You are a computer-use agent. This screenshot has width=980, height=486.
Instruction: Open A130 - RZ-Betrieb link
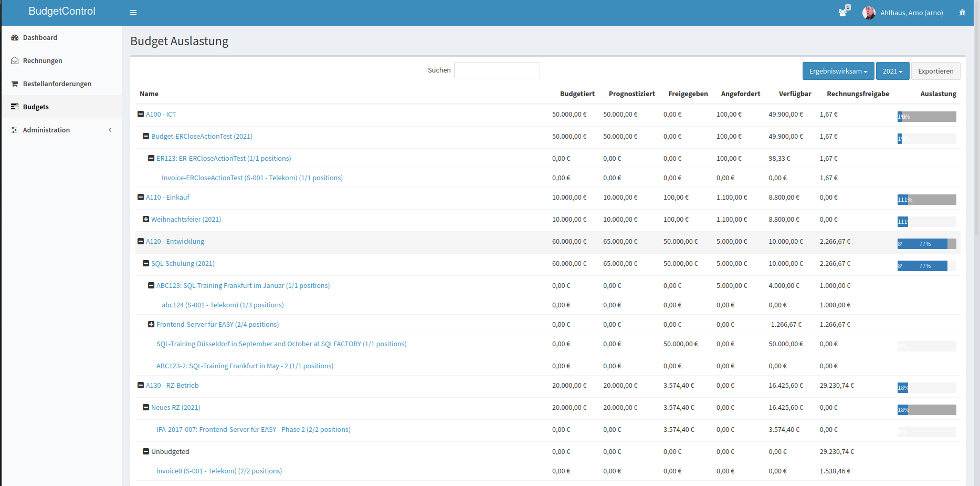point(172,385)
